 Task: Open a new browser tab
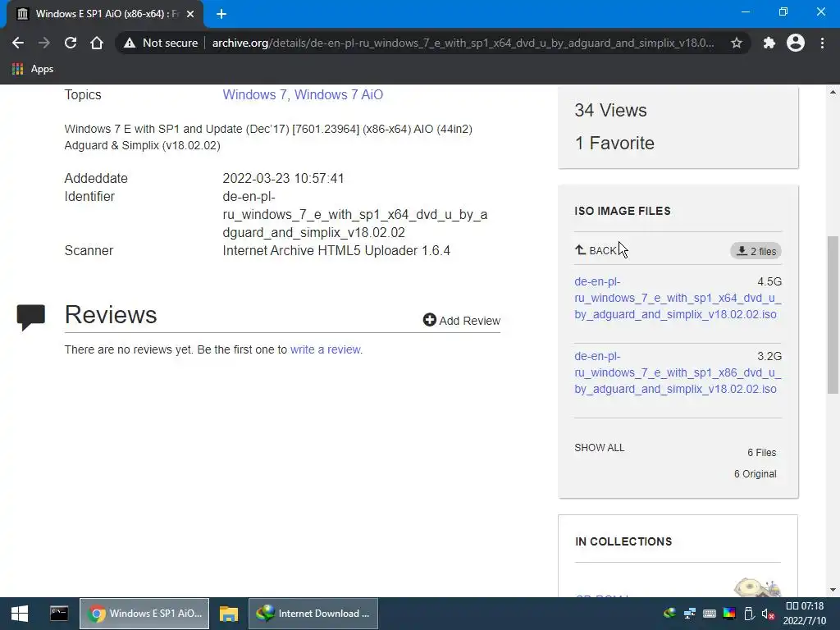pos(221,14)
